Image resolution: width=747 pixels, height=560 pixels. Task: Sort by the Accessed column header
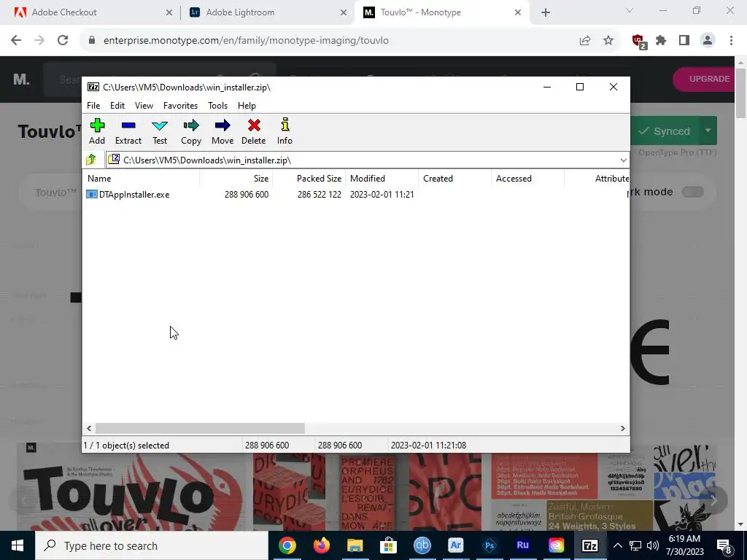(x=528, y=179)
